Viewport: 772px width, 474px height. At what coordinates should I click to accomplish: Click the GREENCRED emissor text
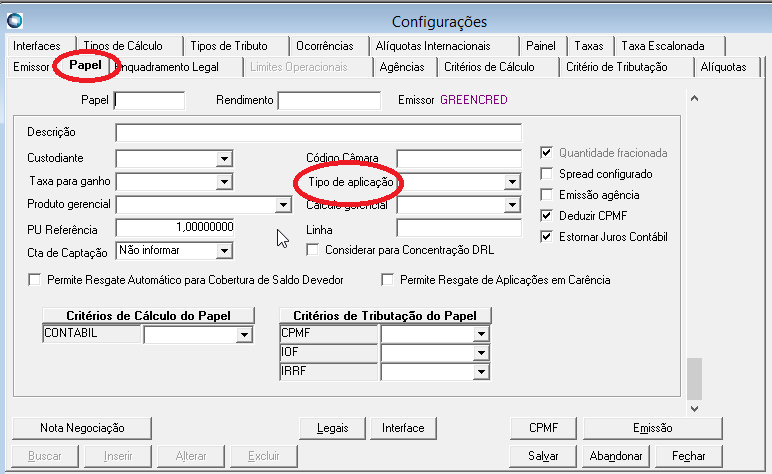(x=474, y=100)
